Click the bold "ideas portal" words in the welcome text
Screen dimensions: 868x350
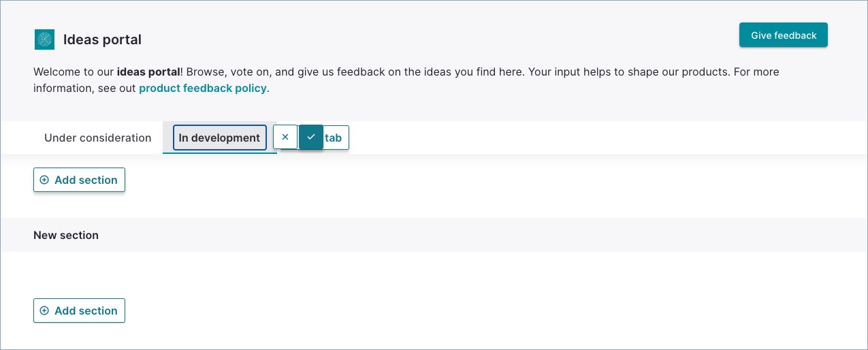[149, 71]
